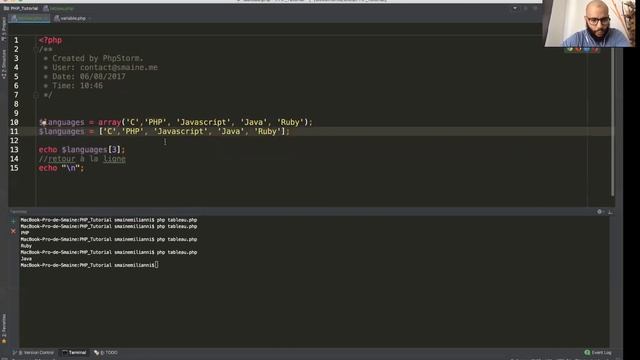
Task: Click the intention bulb on line 10
Action: 44,122
